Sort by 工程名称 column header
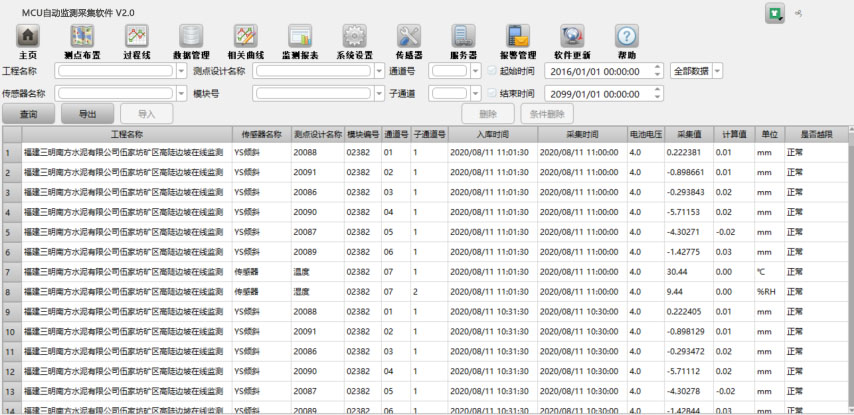 [127, 134]
